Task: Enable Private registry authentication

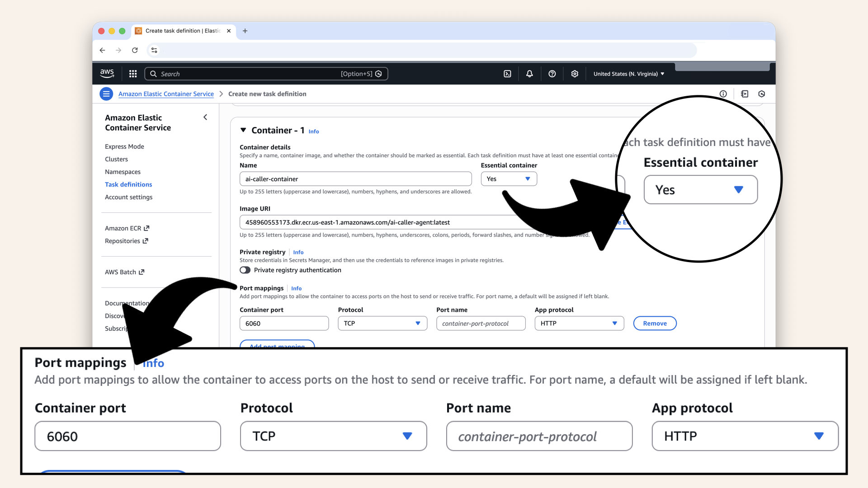Action: click(x=245, y=270)
